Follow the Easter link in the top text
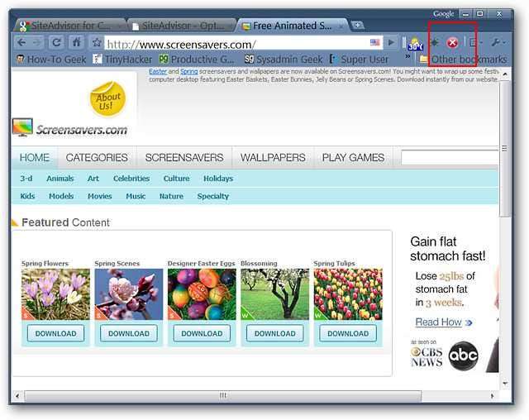 (x=158, y=72)
